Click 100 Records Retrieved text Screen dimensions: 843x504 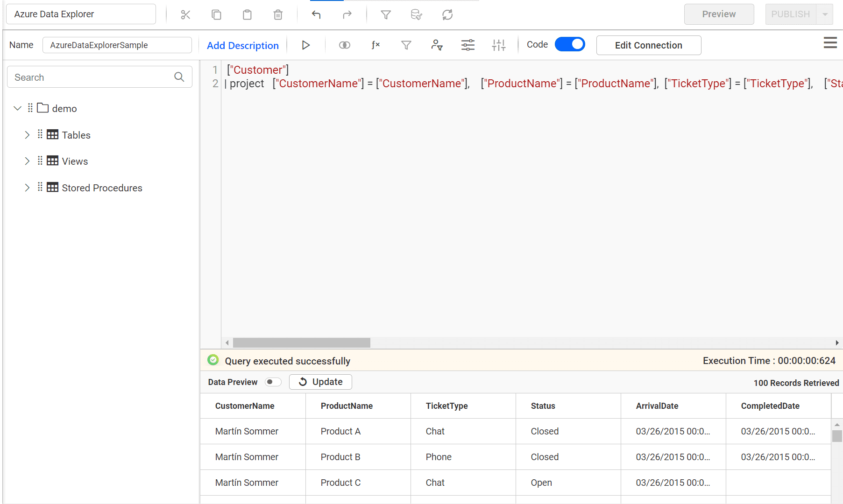pyautogui.click(x=796, y=383)
